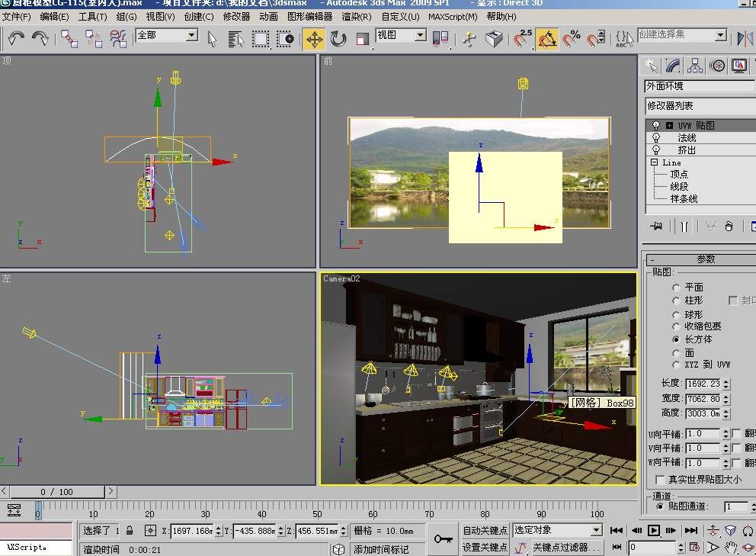Select the 顶点 sub-object level

pyautogui.click(x=679, y=174)
